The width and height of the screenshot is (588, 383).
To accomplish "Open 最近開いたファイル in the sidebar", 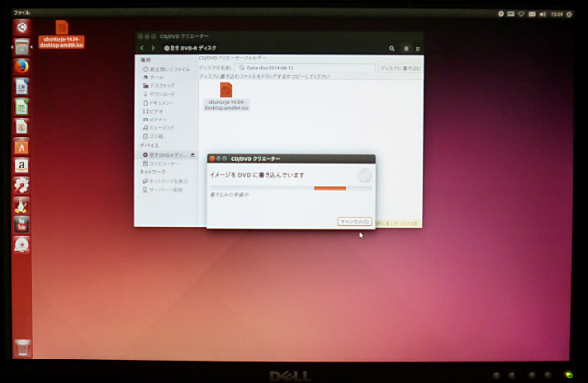I will (x=167, y=69).
